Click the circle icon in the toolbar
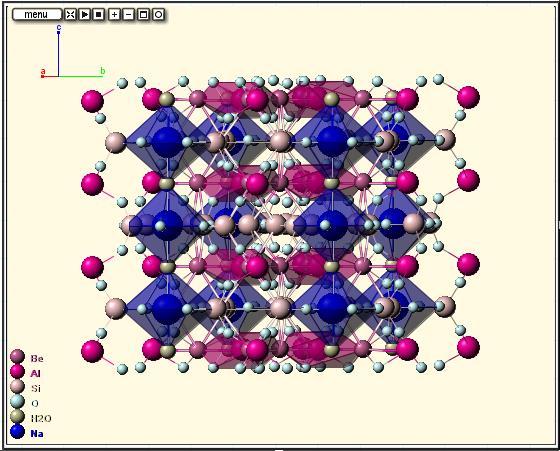Screen dimensions: 560x451 tap(158, 14)
